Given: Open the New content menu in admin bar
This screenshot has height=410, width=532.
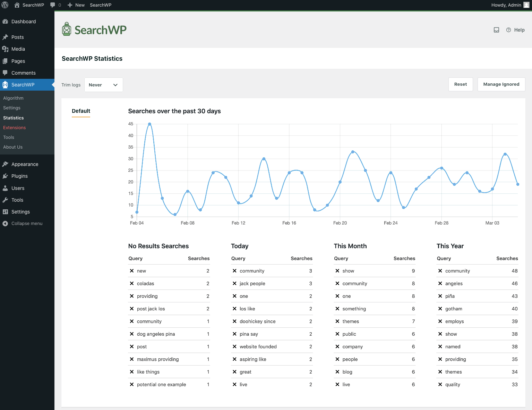Looking at the screenshot, I should [76, 5].
